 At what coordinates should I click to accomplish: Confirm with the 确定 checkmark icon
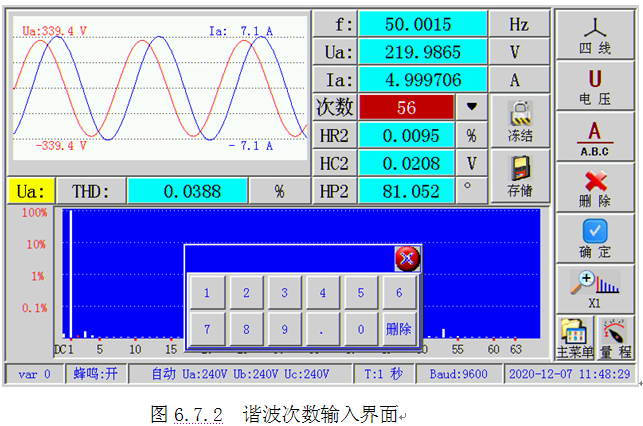595,239
